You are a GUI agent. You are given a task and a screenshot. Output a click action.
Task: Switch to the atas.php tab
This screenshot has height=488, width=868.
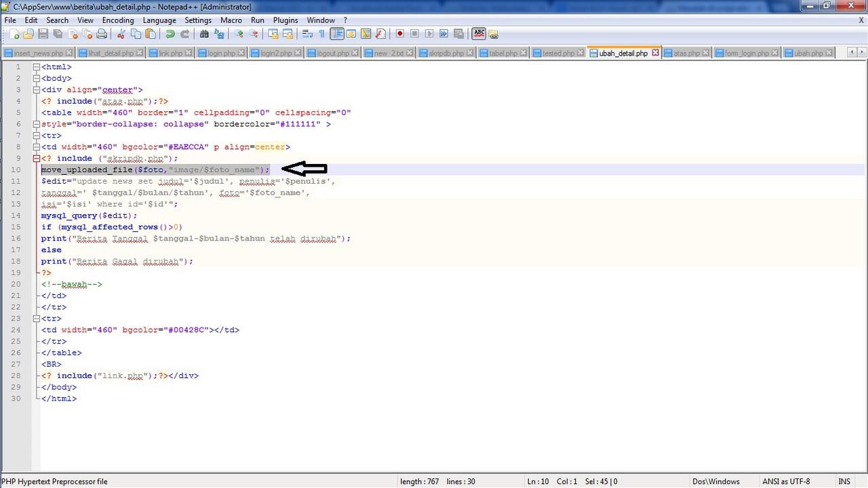[686, 53]
